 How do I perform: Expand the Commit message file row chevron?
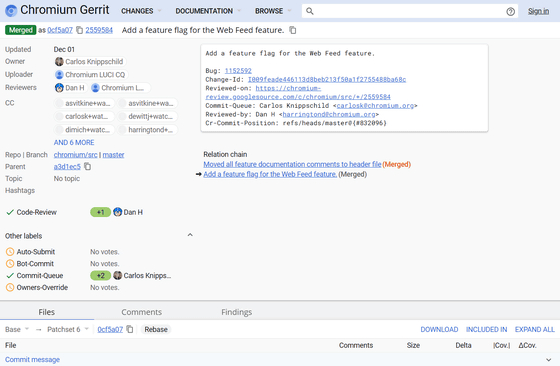click(548, 360)
